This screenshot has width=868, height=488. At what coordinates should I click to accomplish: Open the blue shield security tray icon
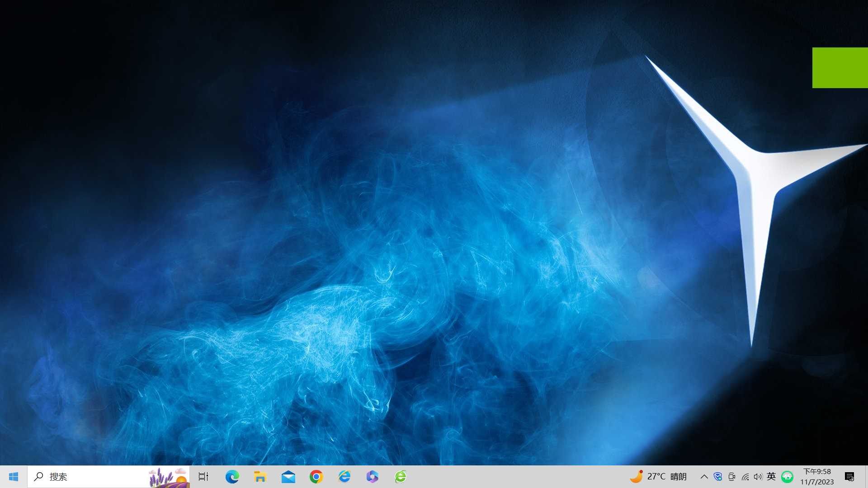pyautogui.click(x=718, y=477)
